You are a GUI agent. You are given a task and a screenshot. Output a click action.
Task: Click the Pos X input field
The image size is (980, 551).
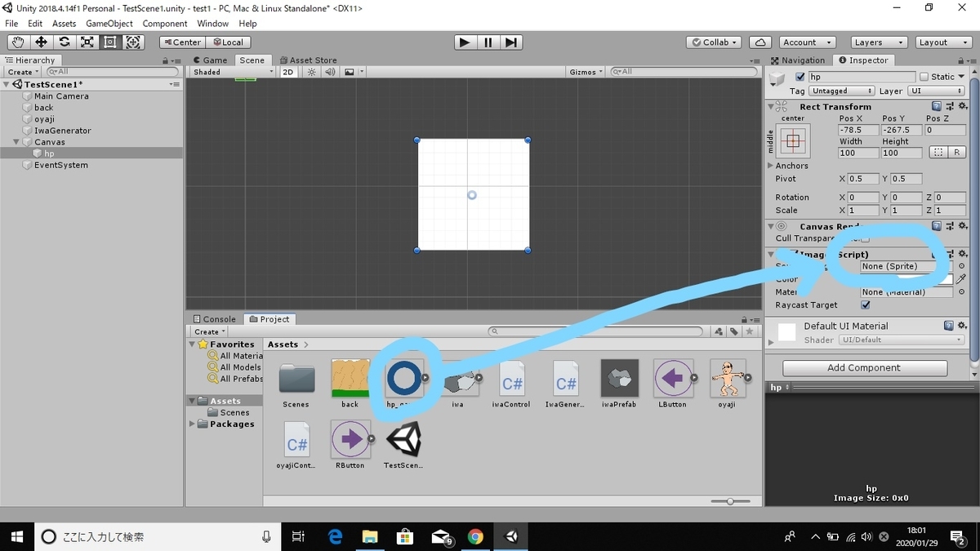click(857, 130)
